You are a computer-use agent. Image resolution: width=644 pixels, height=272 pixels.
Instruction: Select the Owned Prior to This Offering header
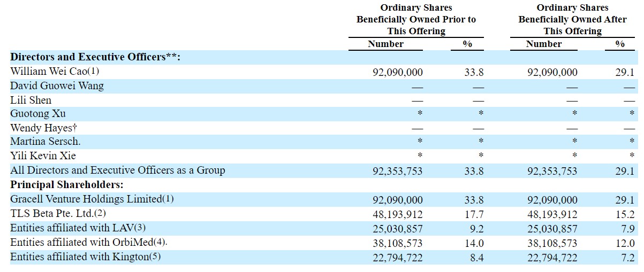(x=416, y=19)
